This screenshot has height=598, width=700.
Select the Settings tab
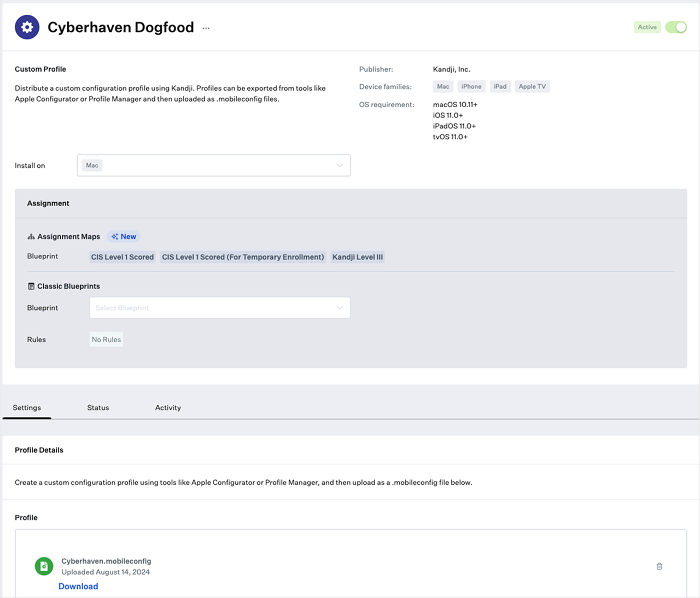click(x=27, y=408)
